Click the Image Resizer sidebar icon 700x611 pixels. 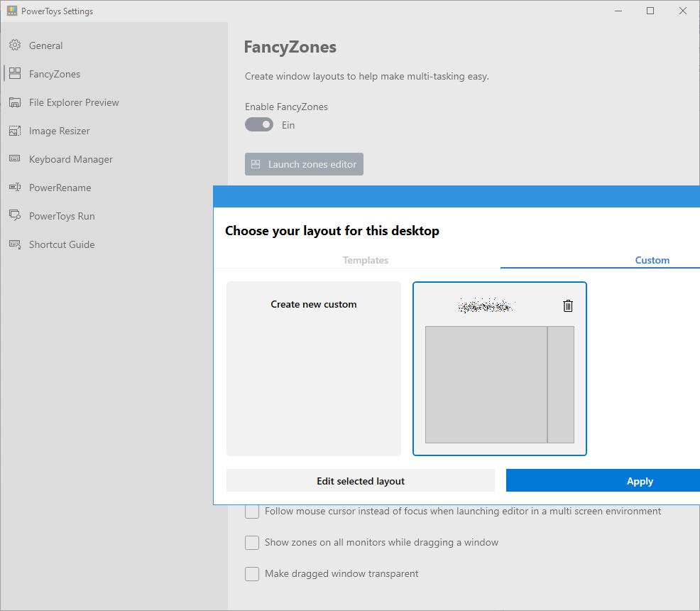15,131
